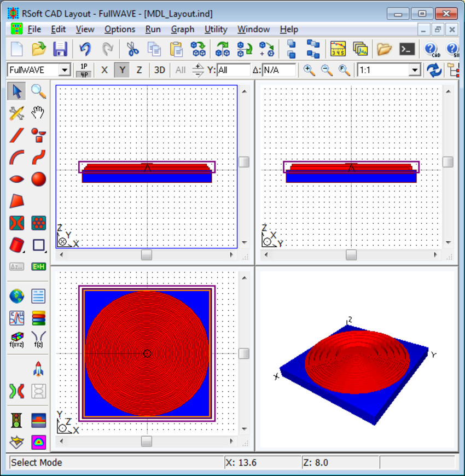Select the cylinder primitive tool
Viewport: 465px width, 476px height.
tap(16, 245)
